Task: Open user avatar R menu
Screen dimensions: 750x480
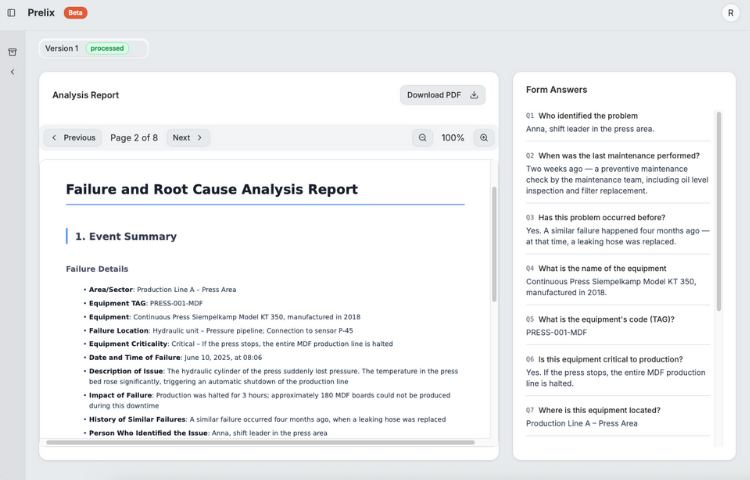Action: (730, 13)
